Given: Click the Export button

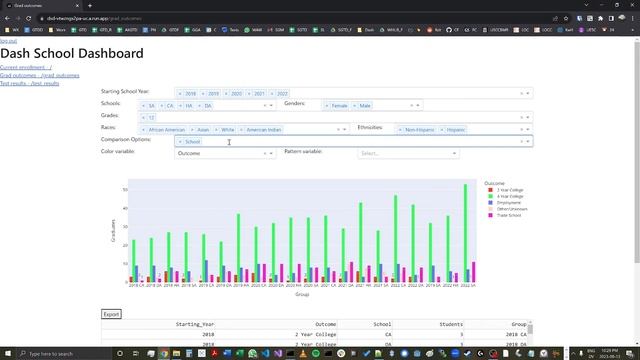Looking at the screenshot, I should 111,314.
